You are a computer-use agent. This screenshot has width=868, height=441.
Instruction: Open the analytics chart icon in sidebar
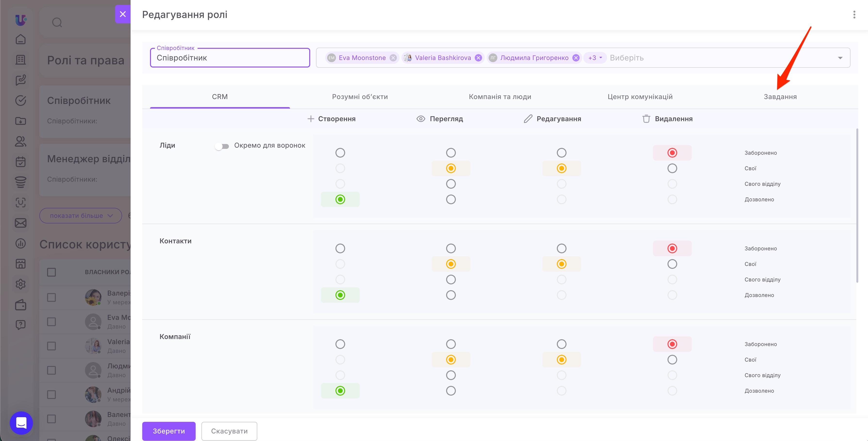click(21, 243)
